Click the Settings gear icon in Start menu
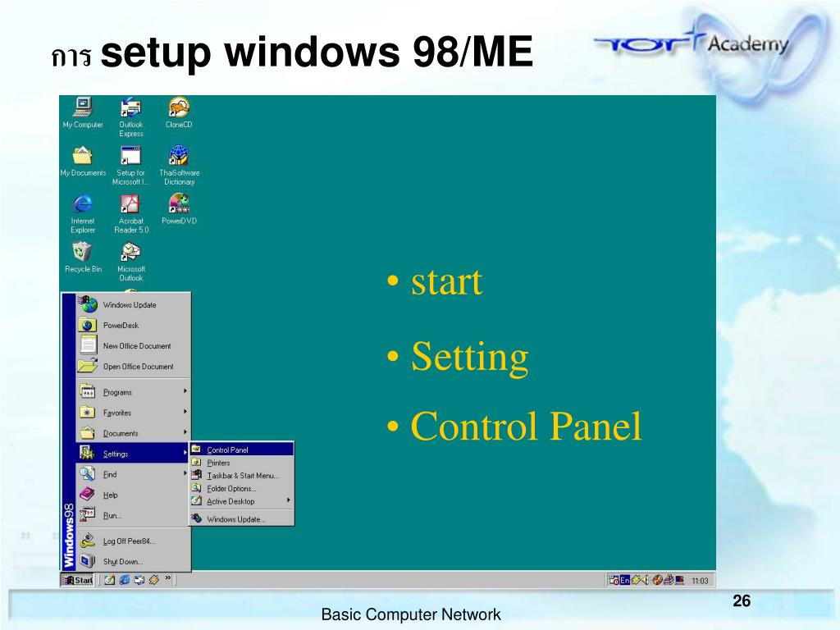840x630 pixels. (87, 453)
